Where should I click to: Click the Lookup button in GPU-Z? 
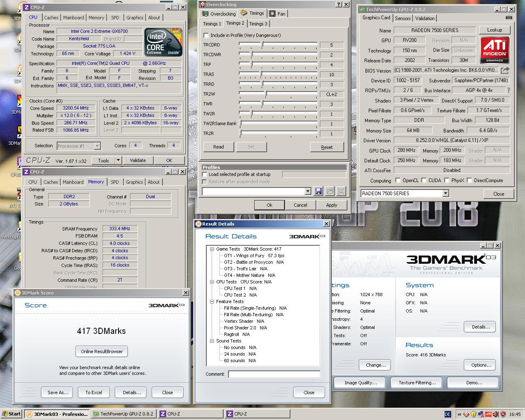pyautogui.click(x=495, y=30)
